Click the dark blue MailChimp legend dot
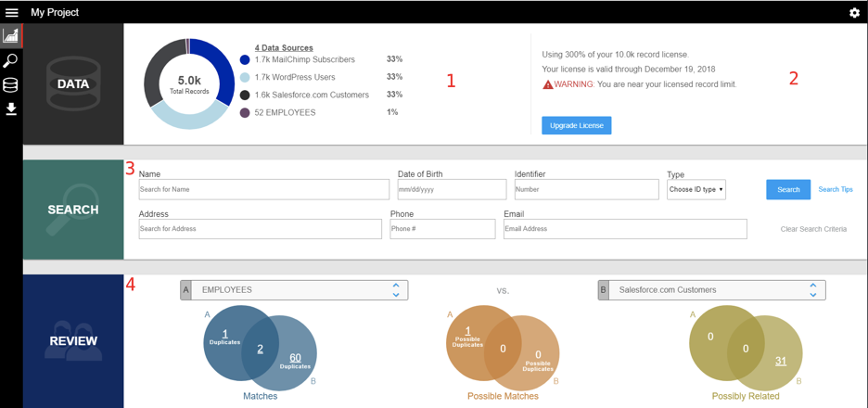This screenshot has width=868, height=408. pyautogui.click(x=245, y=60)
